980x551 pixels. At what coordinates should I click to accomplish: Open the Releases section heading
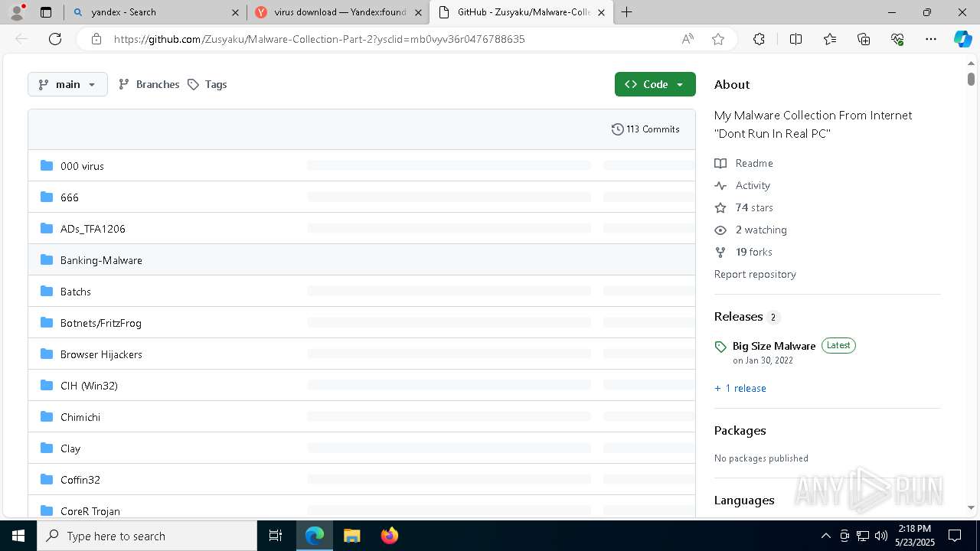[738, 317]
